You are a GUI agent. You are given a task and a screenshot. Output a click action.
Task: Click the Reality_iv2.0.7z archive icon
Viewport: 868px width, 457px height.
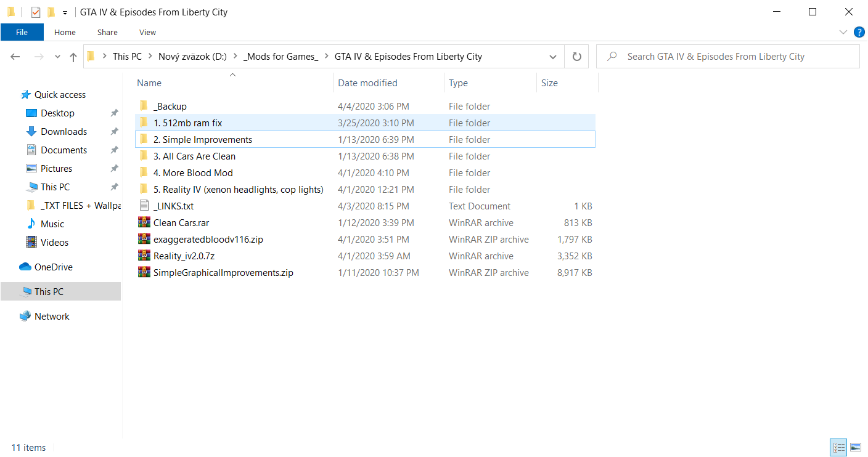coord(144,256)
